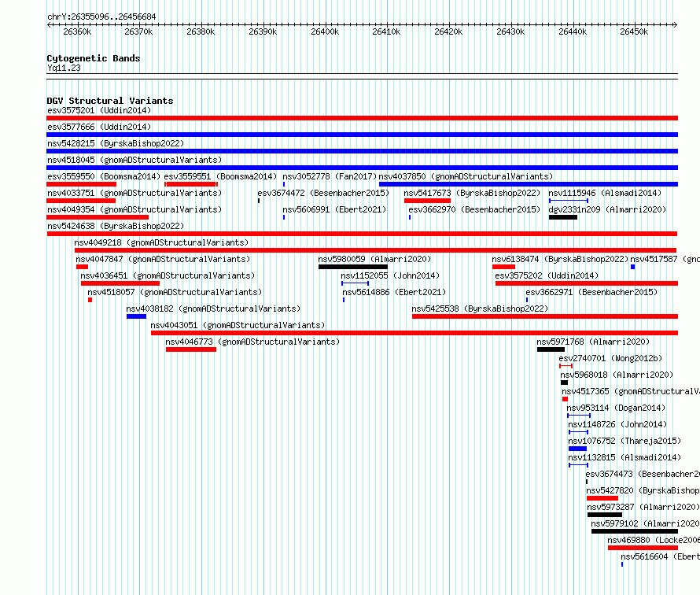Click esv3674472 (Besenbacher2015) label

click(323, 193)
